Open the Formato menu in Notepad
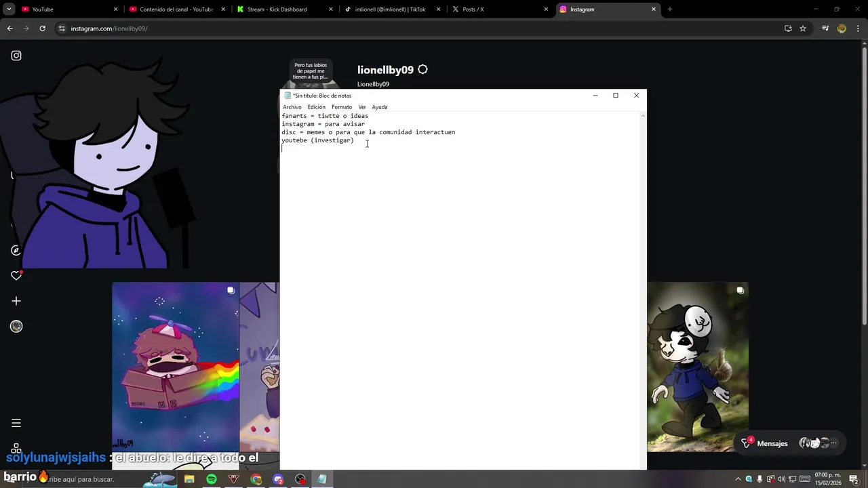868x488 pixels. click(342, 107)
